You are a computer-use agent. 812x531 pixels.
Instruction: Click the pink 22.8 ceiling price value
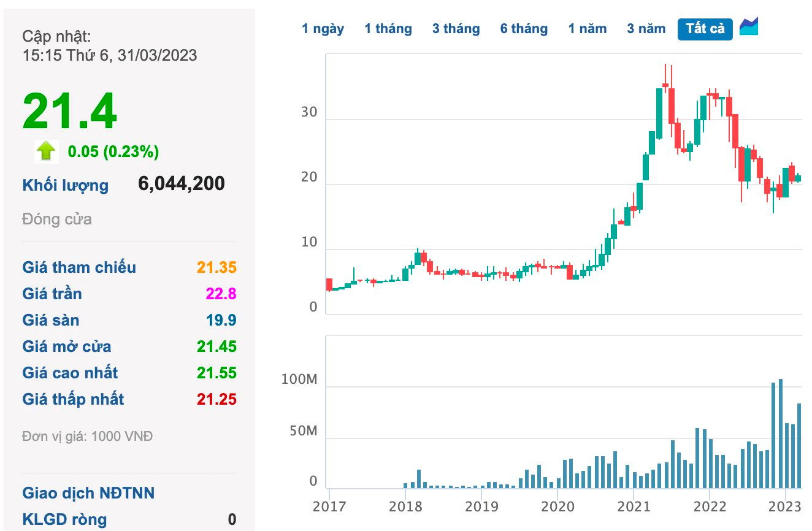click(x=221, y=294)
